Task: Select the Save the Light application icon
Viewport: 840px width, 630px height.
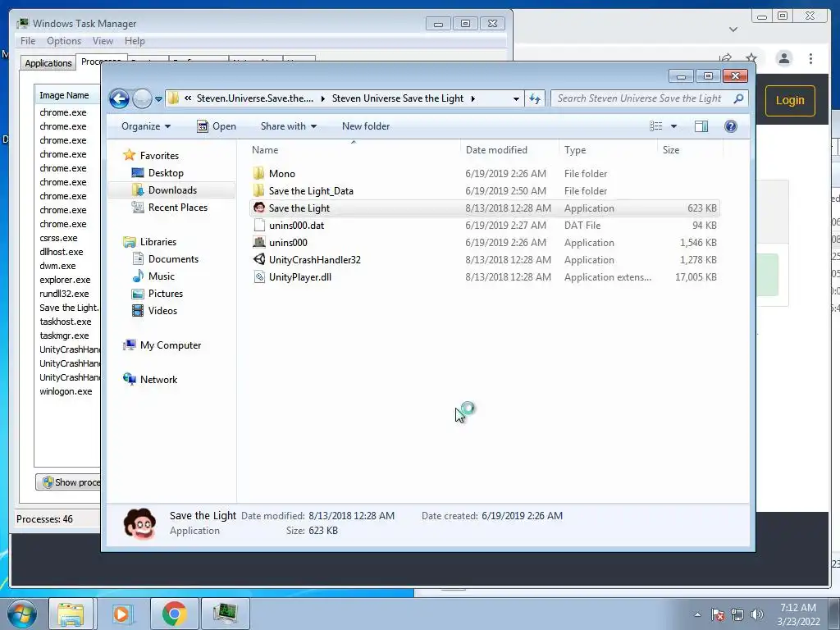Action: pyautogui.click(x=259, y=208)
